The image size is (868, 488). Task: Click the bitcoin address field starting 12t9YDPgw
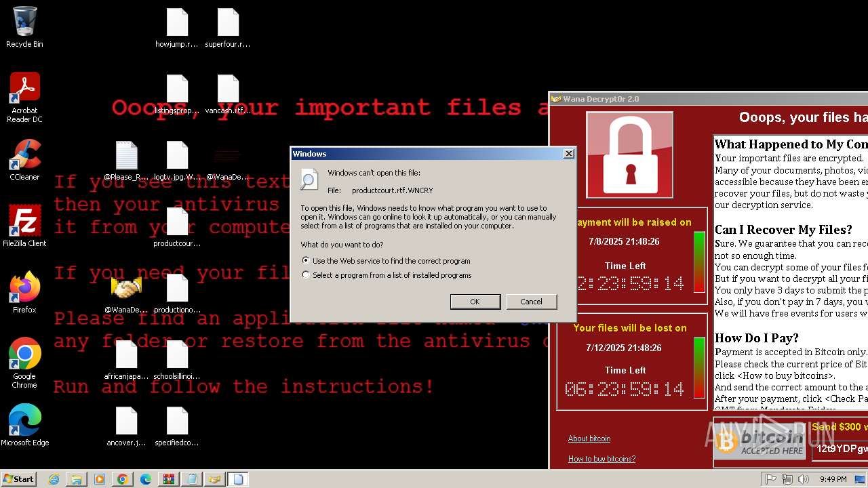(841, 449)
